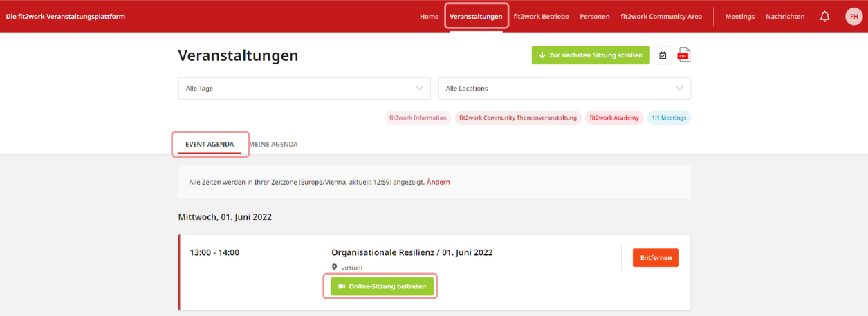Expand the Alle Tage dropdown
868x316 pixels.
tap(304, 89)
